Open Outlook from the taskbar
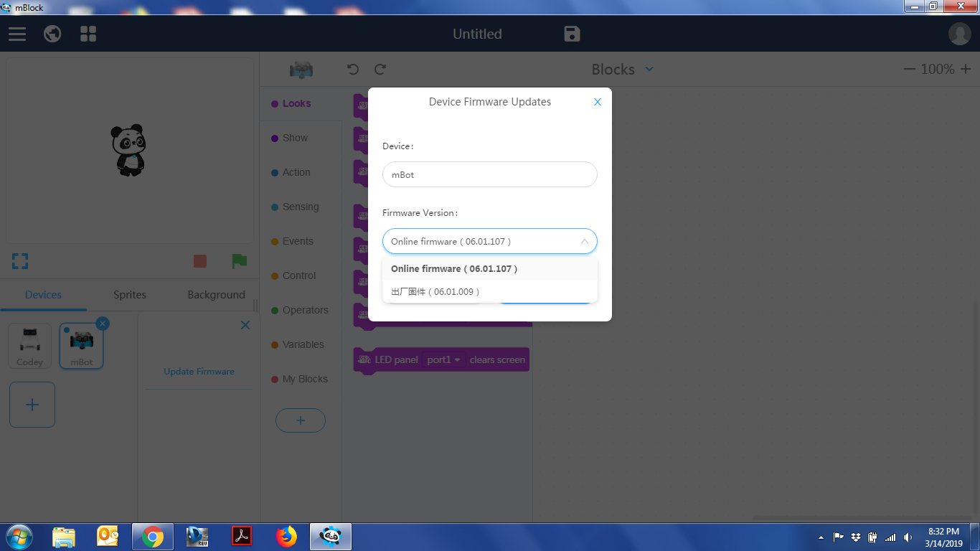Viewport: 980px width, 551px height. (x=108, y=537)
